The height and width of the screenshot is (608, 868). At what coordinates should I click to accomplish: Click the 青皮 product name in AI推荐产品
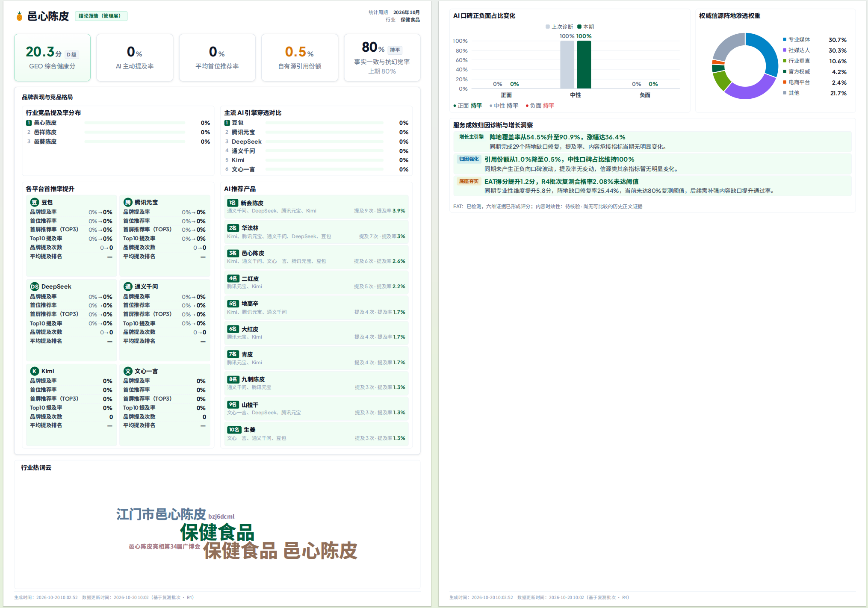[247, 354]
